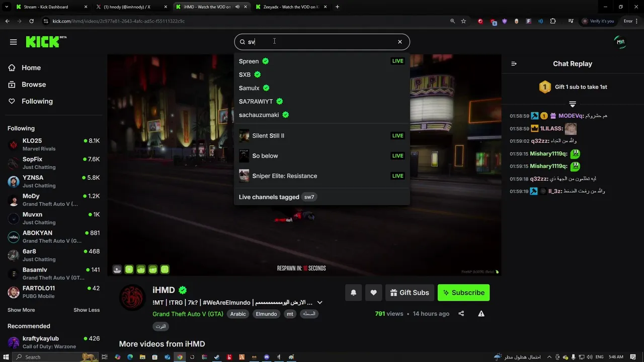Click the Gift Subs button

pos(410,293)
